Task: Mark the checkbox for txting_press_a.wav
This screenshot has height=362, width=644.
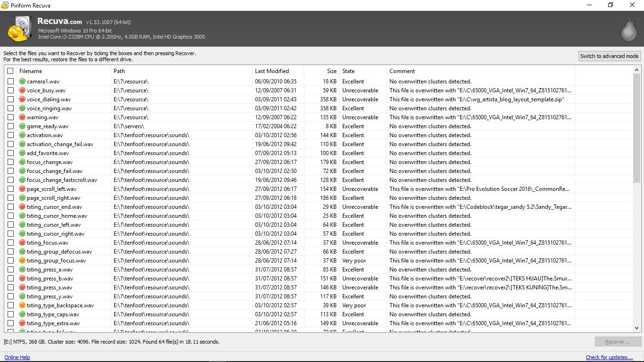Action: pyautogui.click(x=10, y=270)
